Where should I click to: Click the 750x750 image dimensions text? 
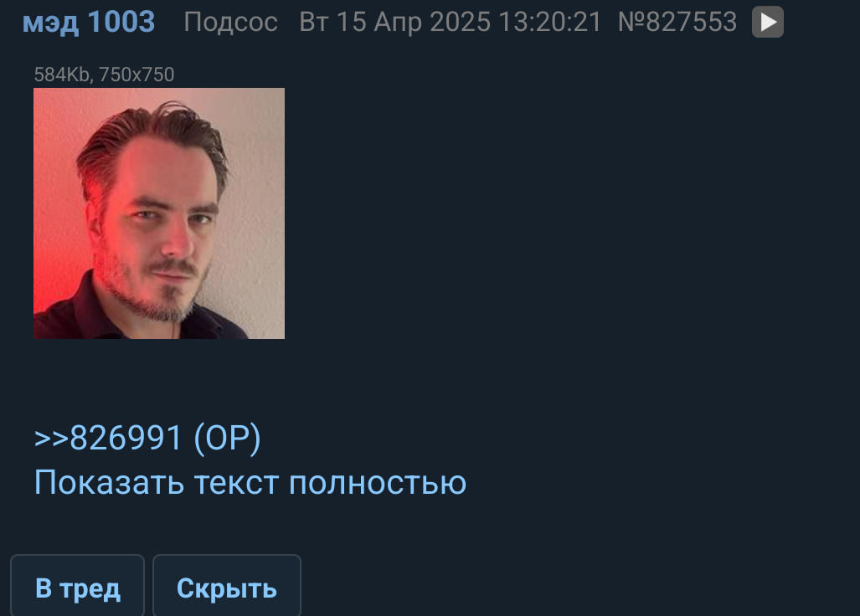(136, 74)
